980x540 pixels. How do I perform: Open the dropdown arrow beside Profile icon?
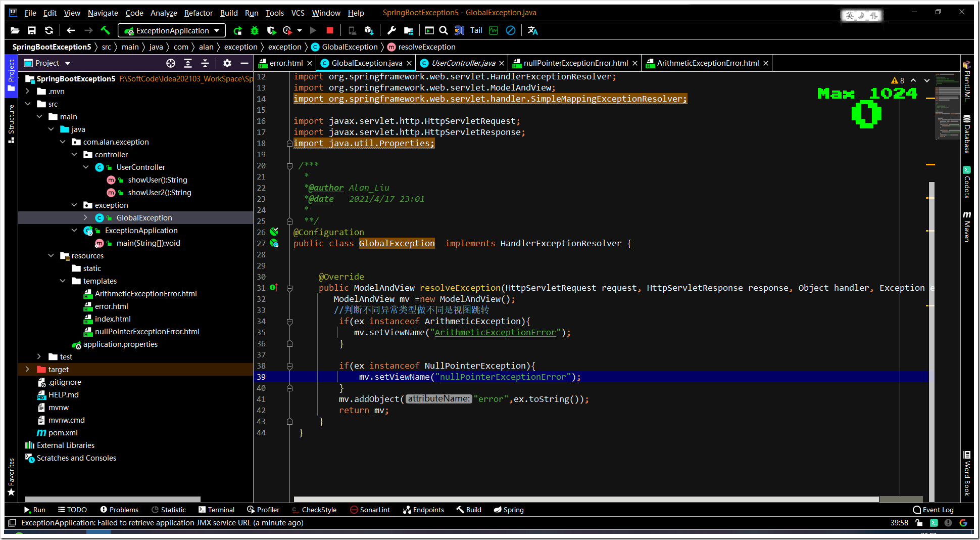tap(300, 30)
